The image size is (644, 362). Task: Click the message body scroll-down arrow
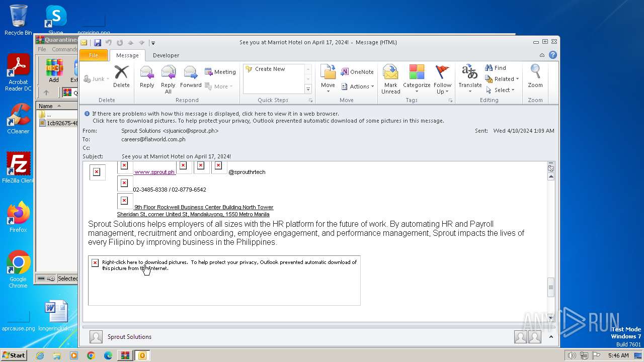(x=551, y=318)
